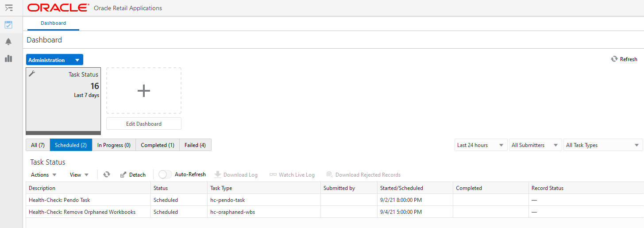Click the plus icon to add tile

click(x=144, y=91)
